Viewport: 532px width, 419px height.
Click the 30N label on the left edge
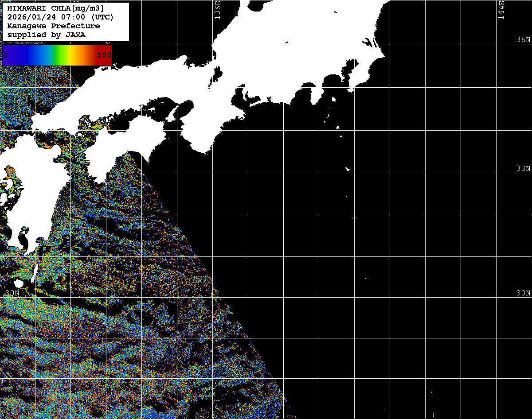12,293
